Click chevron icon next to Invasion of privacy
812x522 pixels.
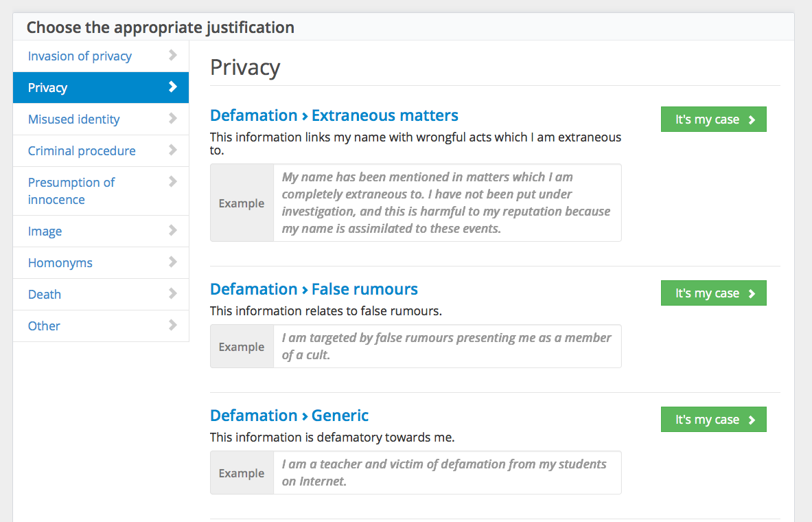click(172, 56)
